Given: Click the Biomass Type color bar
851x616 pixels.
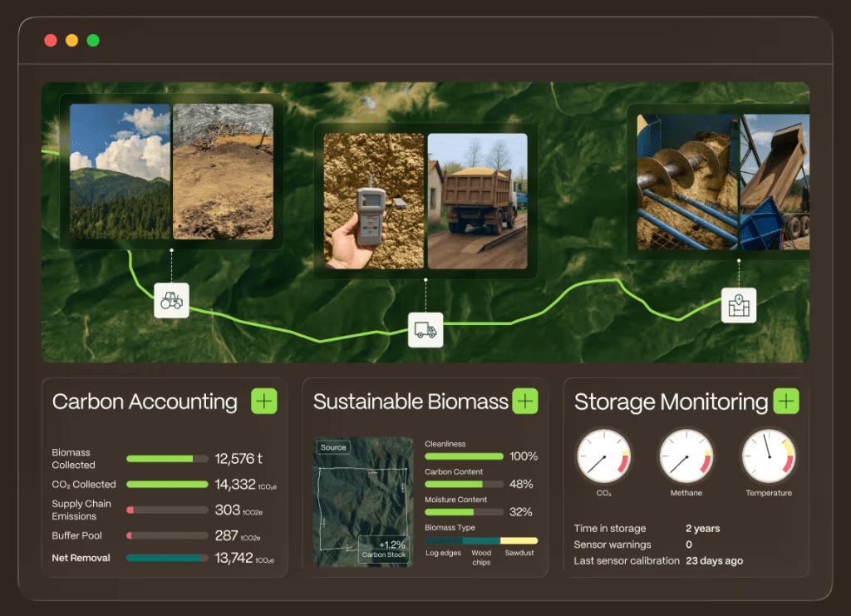Looking at the screenshot, I should pos(481,540).
